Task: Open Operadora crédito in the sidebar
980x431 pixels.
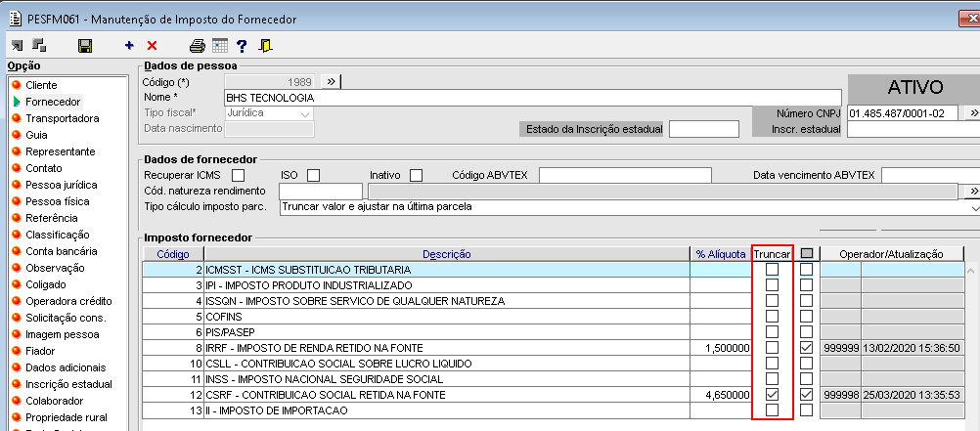Action: [x=68, y=301]
